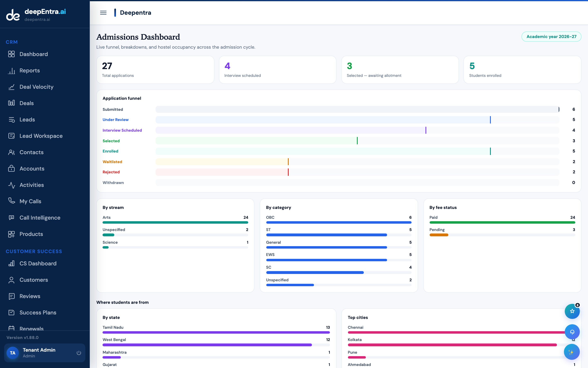Click the Rejected funnel label
Viewport: 588px width, 368px height.
[111, 172]
